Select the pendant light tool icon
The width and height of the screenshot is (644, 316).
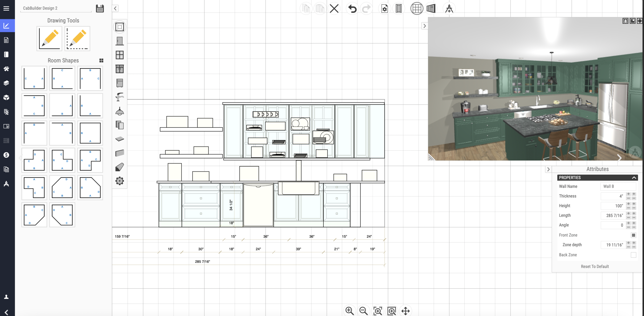tap(120, 111)
